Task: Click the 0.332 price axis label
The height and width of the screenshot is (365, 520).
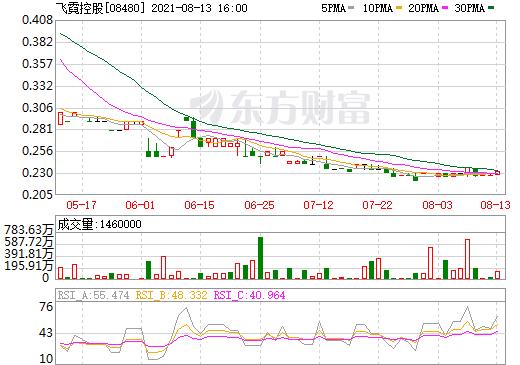Action: (x=38, y=86)
